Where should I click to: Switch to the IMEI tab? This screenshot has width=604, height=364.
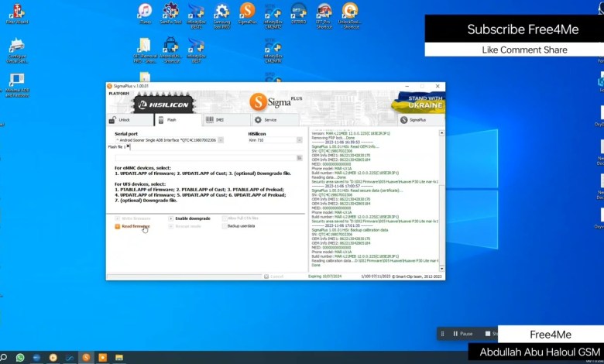coord(226,120)
